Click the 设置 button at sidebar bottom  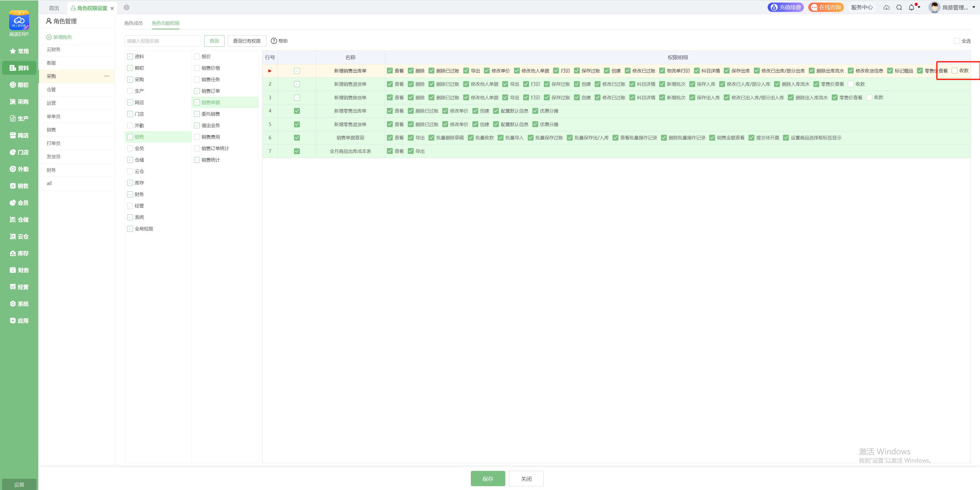click(x=19, y=484)
